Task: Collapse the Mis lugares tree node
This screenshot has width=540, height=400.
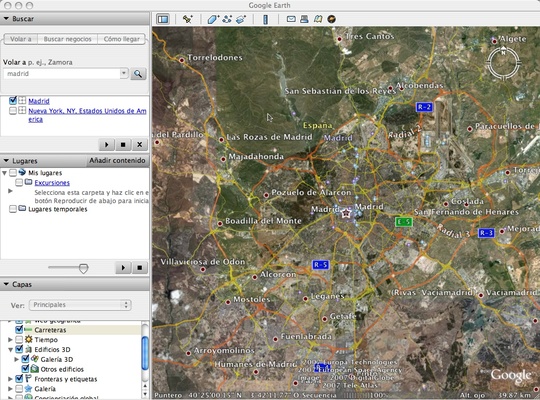Action: 4,173
